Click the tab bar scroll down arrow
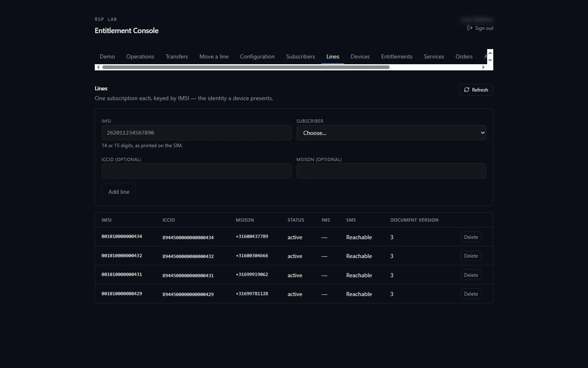The width and height of the screenshot is (588, 368). 490,61
